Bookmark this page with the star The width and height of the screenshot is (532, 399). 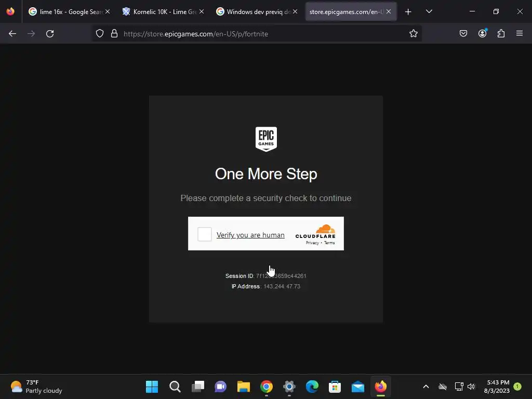(x=413, y=34)
